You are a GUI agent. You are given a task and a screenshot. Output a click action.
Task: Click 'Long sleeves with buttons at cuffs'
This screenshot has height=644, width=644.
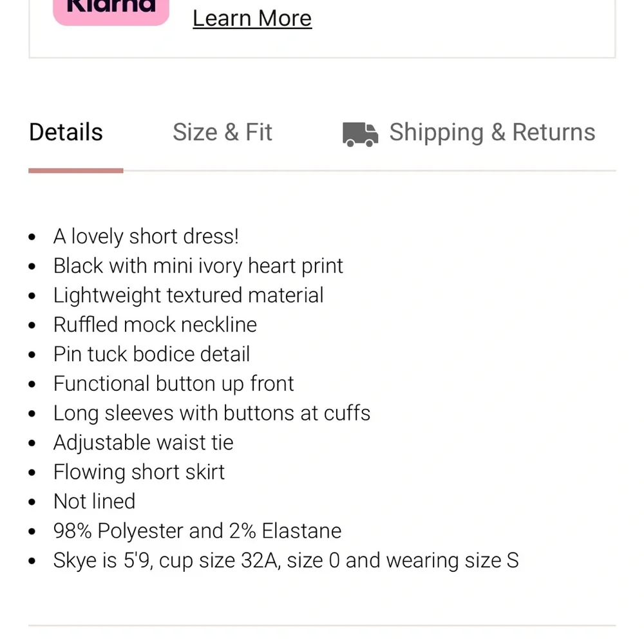[x=212, y=413]
